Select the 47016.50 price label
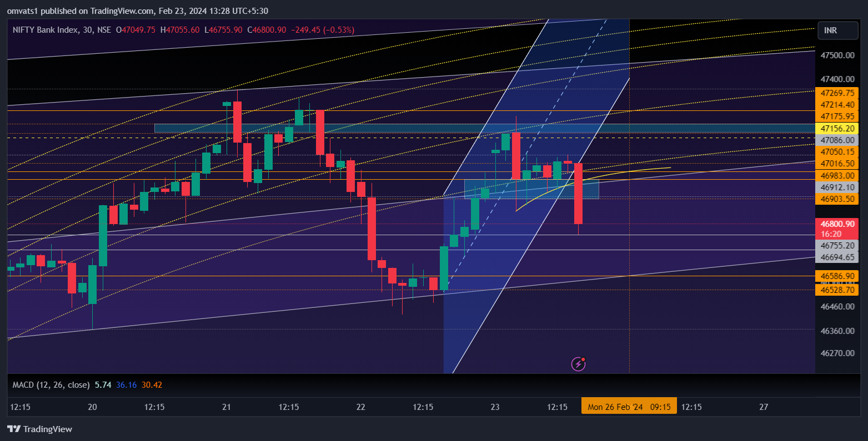 click(836, 164)
